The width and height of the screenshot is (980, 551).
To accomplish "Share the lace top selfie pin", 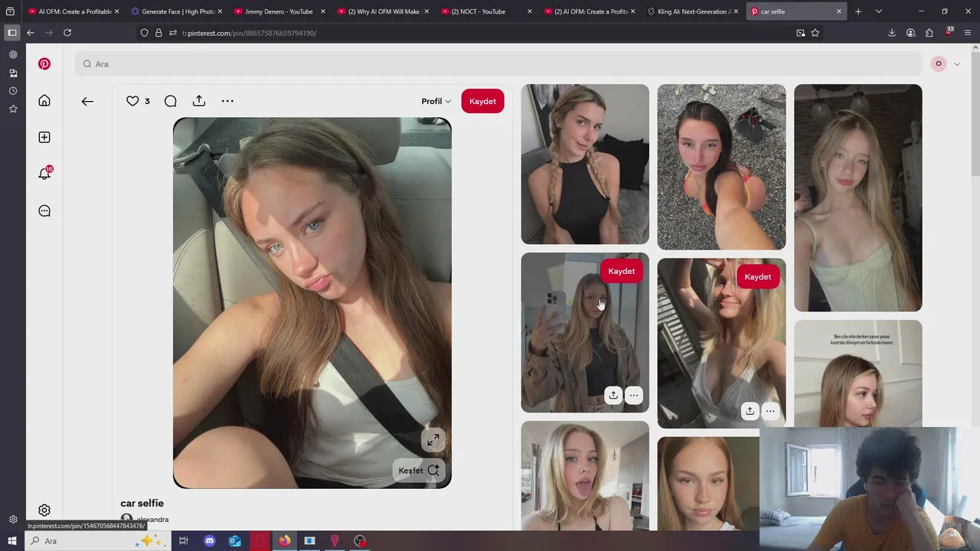I will 750,411.
